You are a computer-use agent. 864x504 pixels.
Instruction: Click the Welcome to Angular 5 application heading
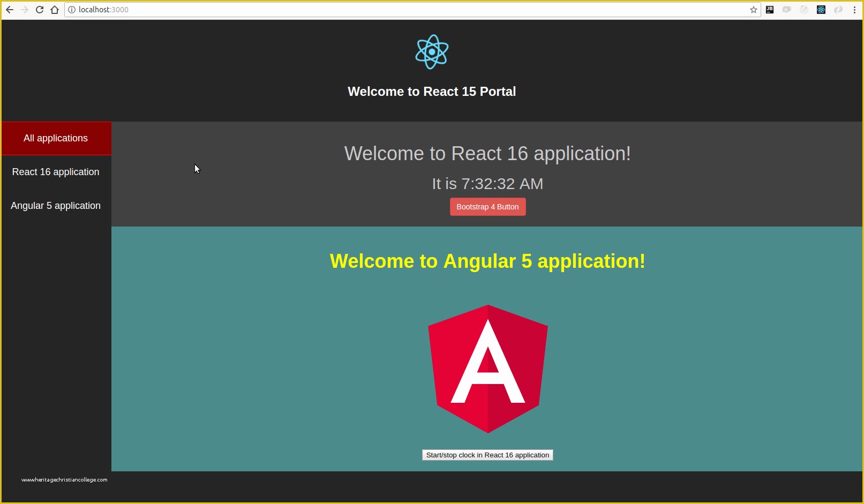[487, 261]
